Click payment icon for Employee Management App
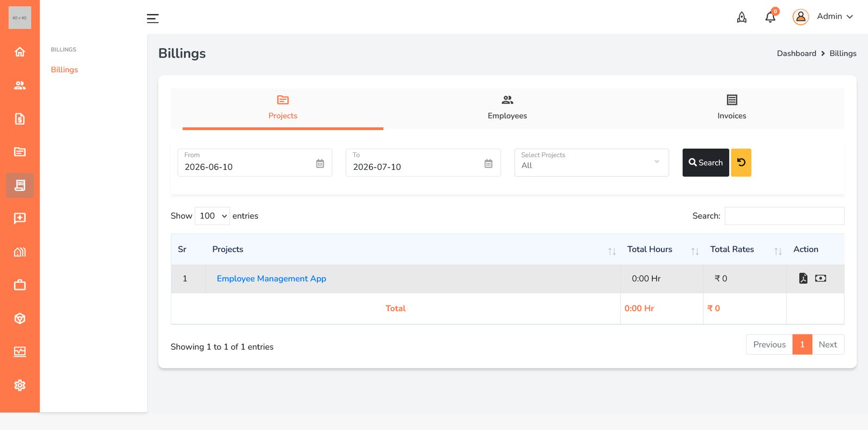The height and width of the screenshot is (430, 868). [820, 278]
